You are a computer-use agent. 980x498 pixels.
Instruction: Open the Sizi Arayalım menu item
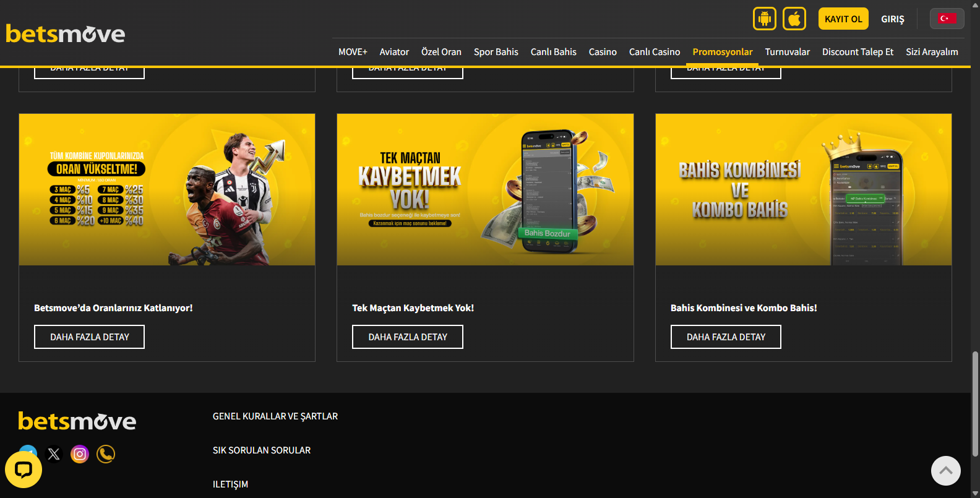point(932,52)
